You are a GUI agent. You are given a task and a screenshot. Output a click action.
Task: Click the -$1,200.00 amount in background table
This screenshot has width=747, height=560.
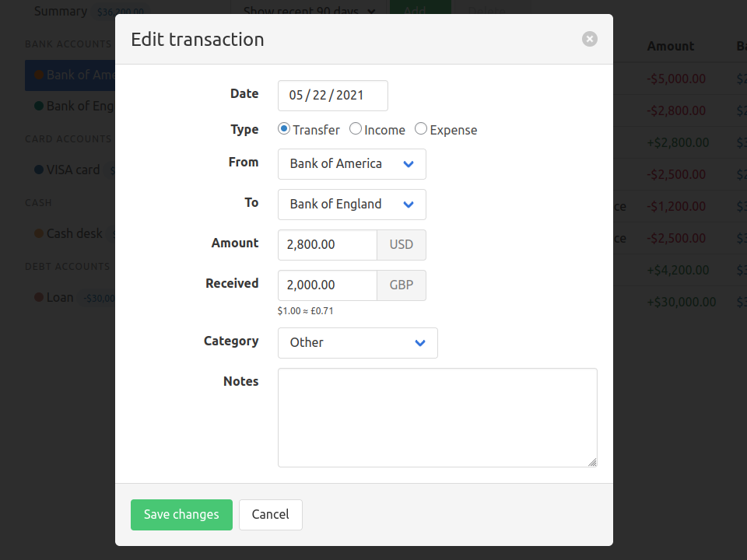point(676,207)
